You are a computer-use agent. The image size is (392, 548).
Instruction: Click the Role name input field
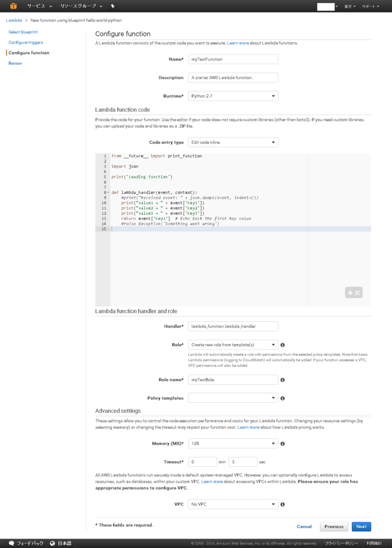point(233,379)
